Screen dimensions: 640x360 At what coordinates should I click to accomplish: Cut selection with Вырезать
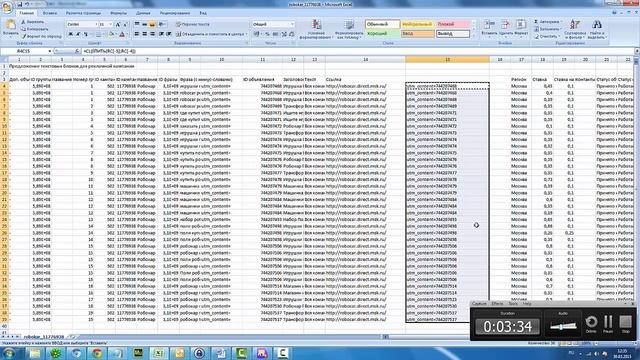pos(33,22)
